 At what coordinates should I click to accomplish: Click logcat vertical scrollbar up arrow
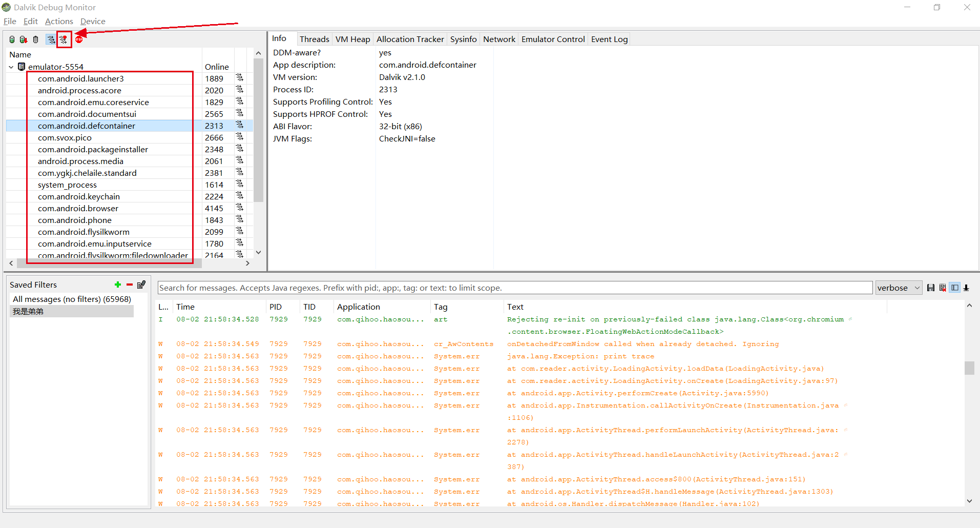coord(969,306)
